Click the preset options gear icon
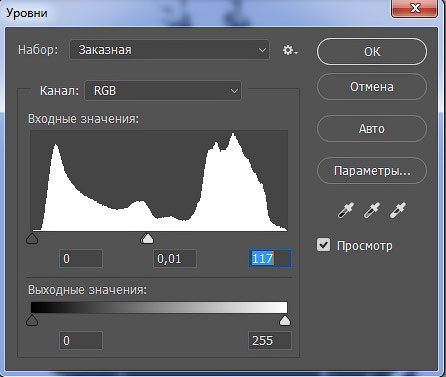Screen dimensions: 446x377 tap(290, 50)
